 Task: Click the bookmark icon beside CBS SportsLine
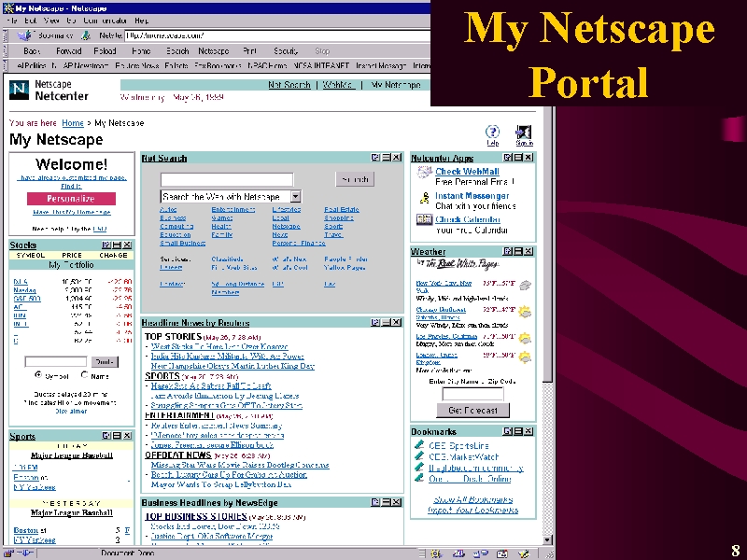(x=419, y=445)
